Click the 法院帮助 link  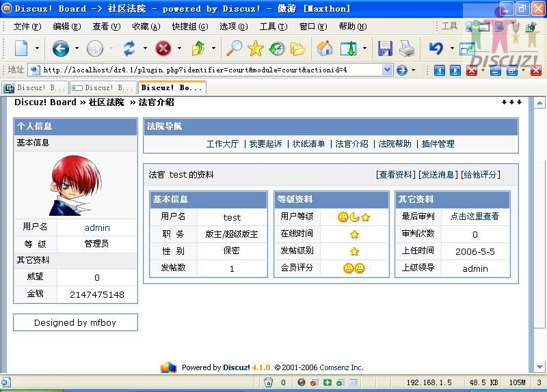(x=395, y=144)
